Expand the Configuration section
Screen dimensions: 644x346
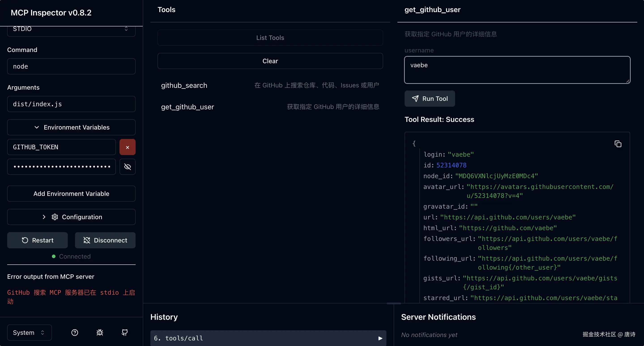pos(71,217)
